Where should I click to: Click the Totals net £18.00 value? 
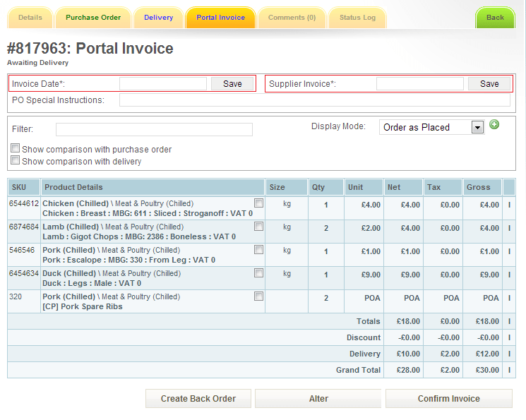(x=408, y=321)
